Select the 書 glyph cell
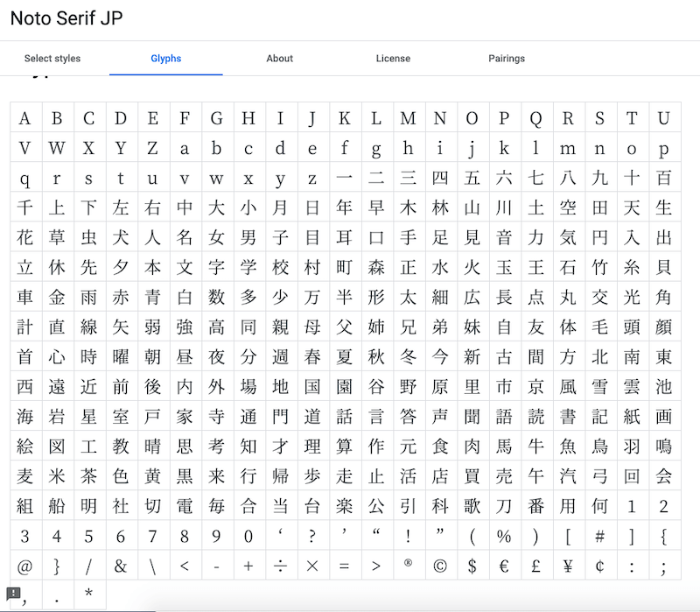The image size is (700, 612). 570,416
